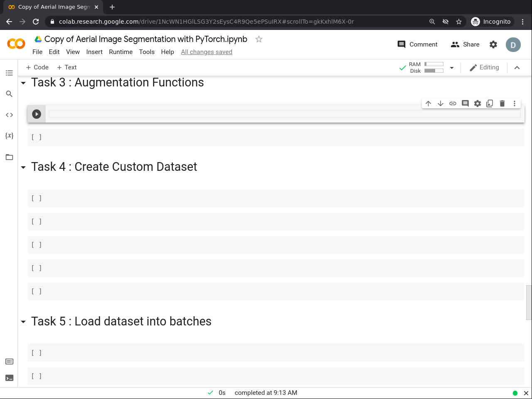The image size is (532, 399).
Task: Open the Editing mode switcher
Action: click(484, 67)
